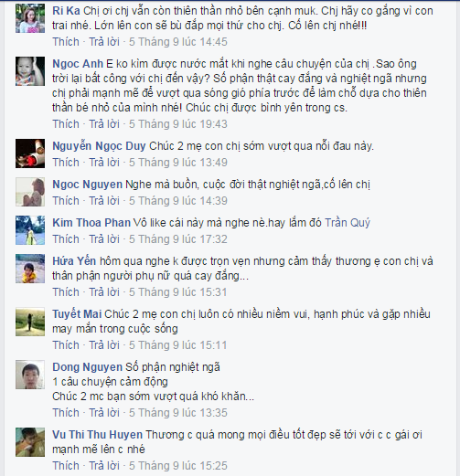Click Hứa Yến's name link
460x476 pixels.
click(74, 261)
